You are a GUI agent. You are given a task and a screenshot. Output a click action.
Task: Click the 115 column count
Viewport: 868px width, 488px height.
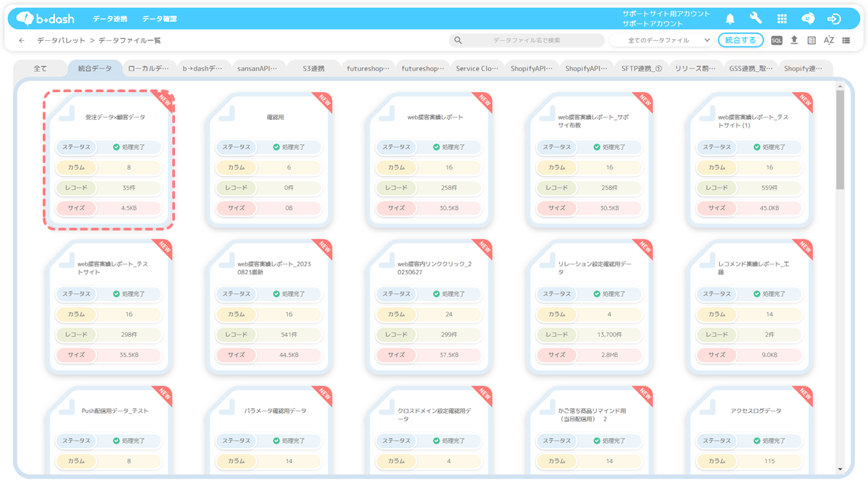coord(769,462)
